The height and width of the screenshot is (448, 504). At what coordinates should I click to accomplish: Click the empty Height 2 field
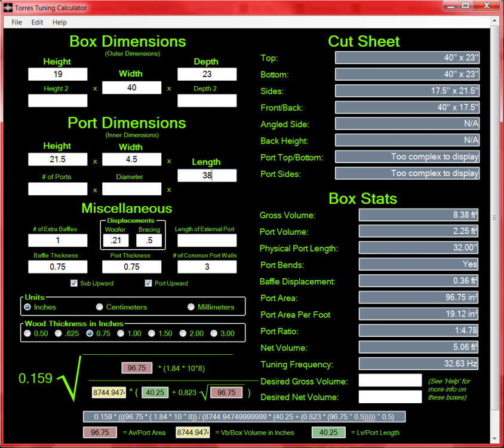click(x=58, y=101)
